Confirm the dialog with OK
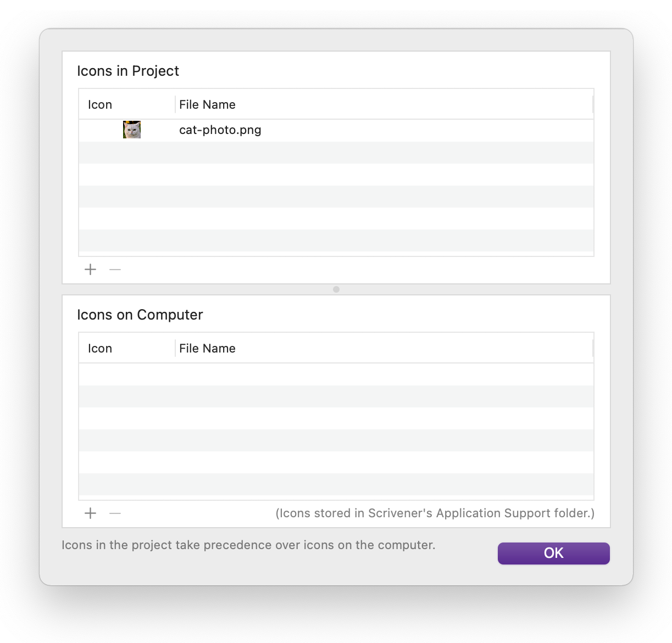 pyautogui.click(x=553, y=553)
